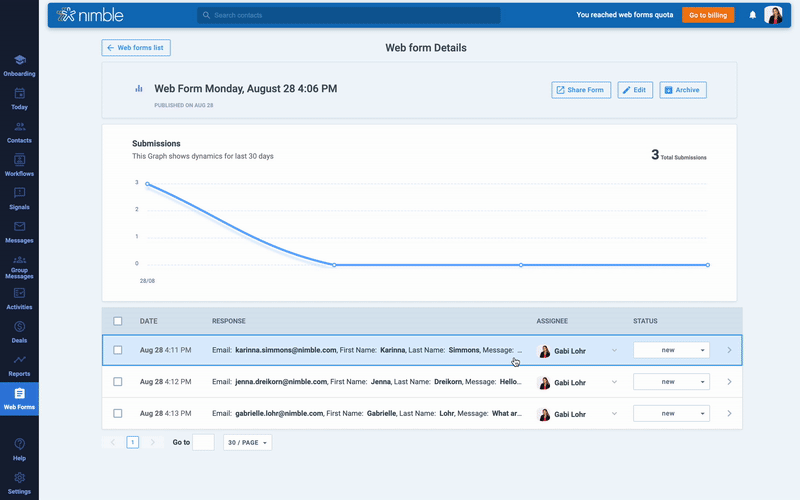
Task: Click the Search contacts field
Action: 348,15
